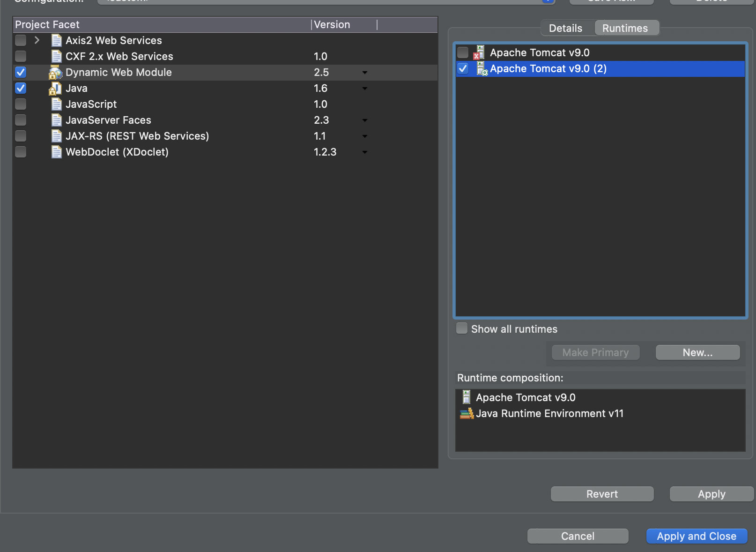Click the Cancel button

(578, 536)
